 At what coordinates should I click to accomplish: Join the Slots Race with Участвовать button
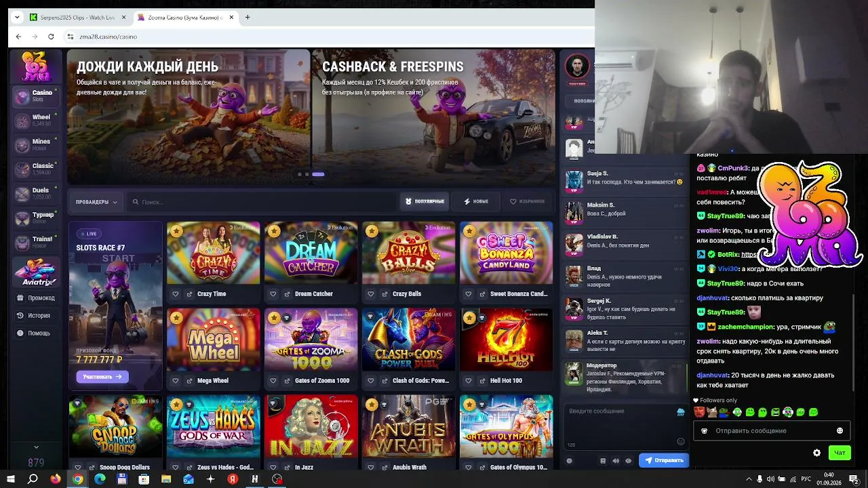pyautogui.click(x=102, y=377)
